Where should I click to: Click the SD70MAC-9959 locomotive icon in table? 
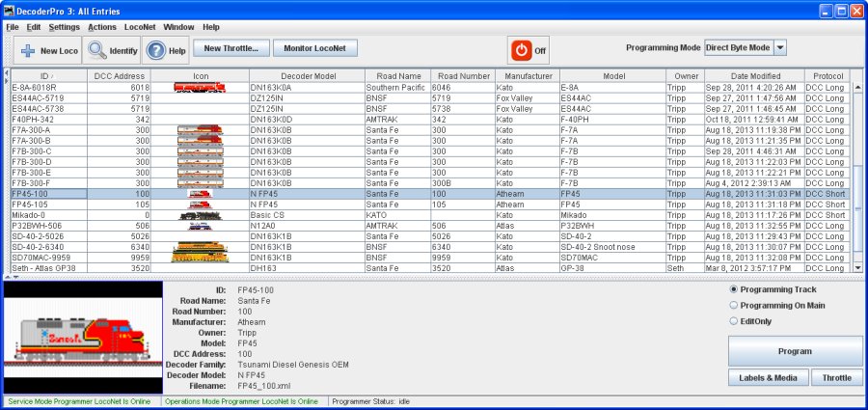coord(201,258)
